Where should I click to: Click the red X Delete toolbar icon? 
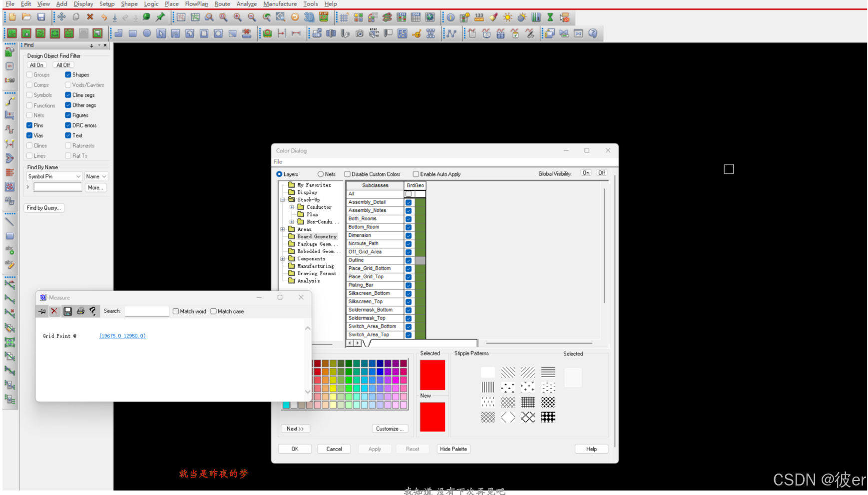(x=90, y=17)
